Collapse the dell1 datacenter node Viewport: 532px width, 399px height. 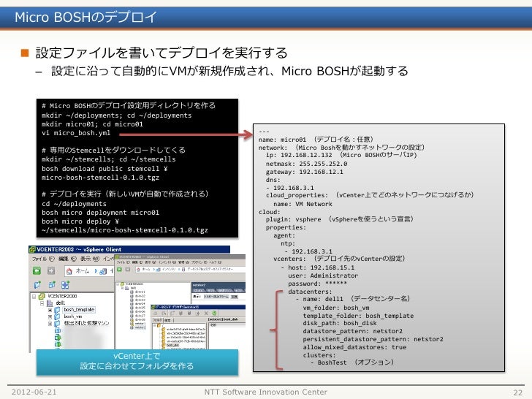42,303
